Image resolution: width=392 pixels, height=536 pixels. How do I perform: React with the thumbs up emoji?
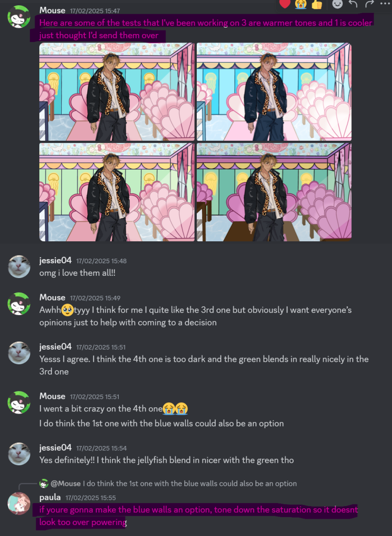click(x=317, y=4)
